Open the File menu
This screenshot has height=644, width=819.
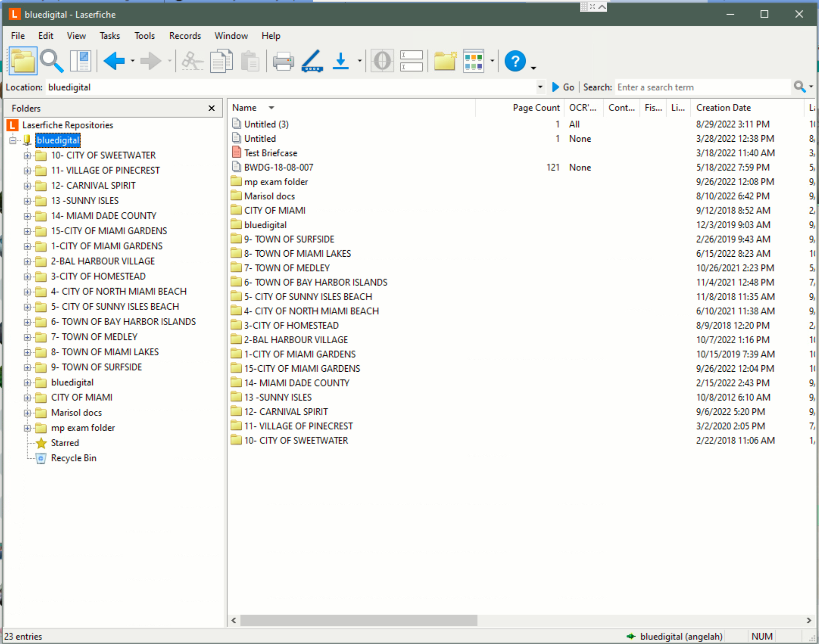click(x=18, y=36)
